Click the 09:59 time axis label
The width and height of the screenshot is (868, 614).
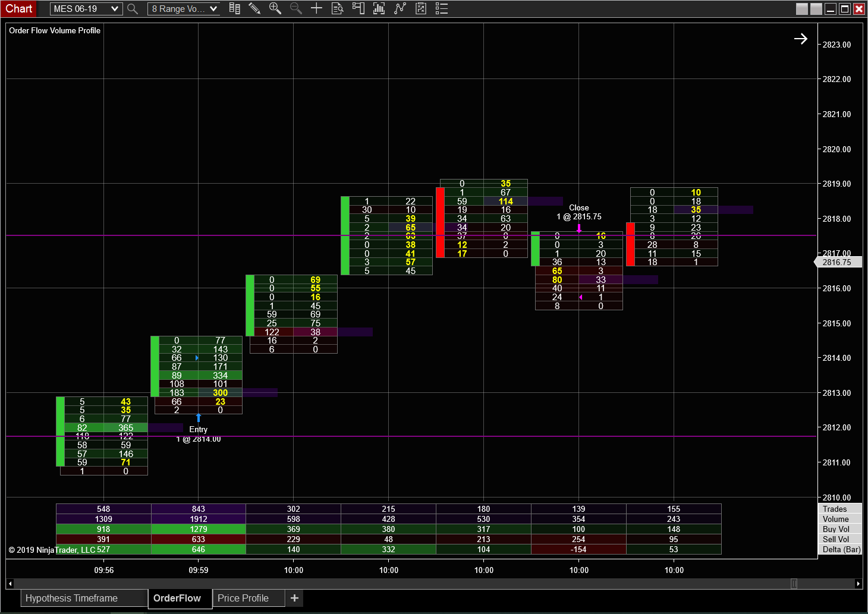[x=199, y=570]
